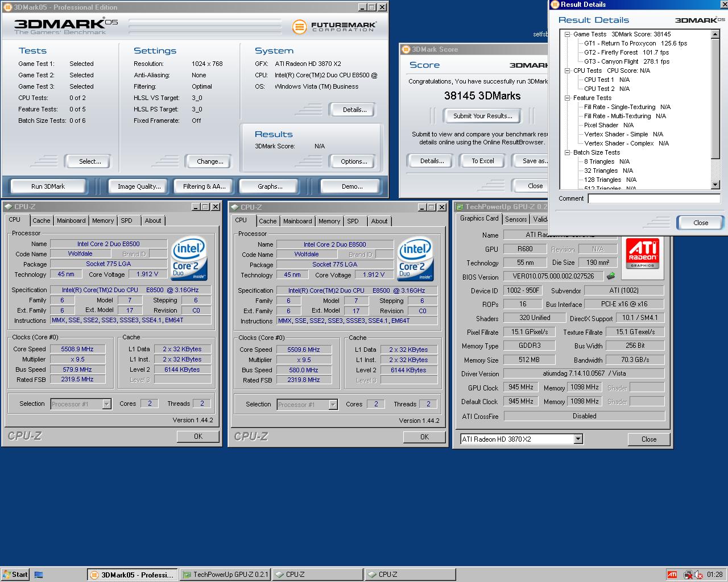728x582 pixels.
Task: Select Pixel Shader result row
Action: point(609,125)
